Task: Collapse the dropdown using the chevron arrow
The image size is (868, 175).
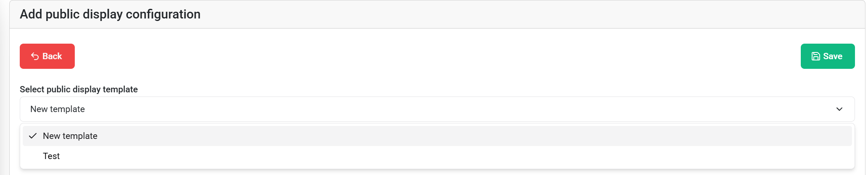Action: (x=839, y=109)
